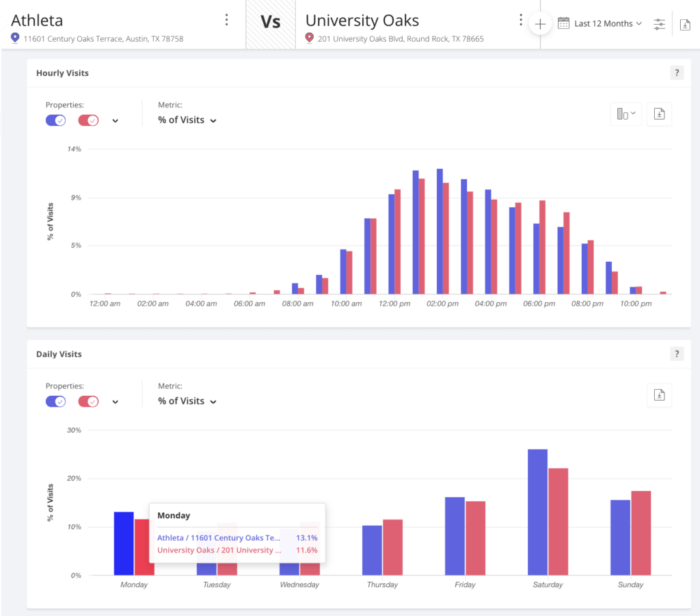
Task: Click the calendar icon near date range
Action: click(x=563, y=23)
